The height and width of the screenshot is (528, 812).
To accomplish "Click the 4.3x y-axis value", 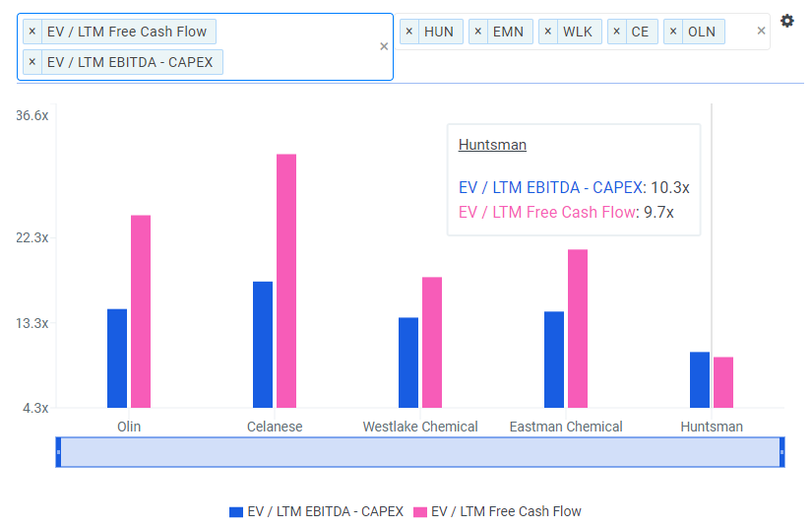I will 35,408.
